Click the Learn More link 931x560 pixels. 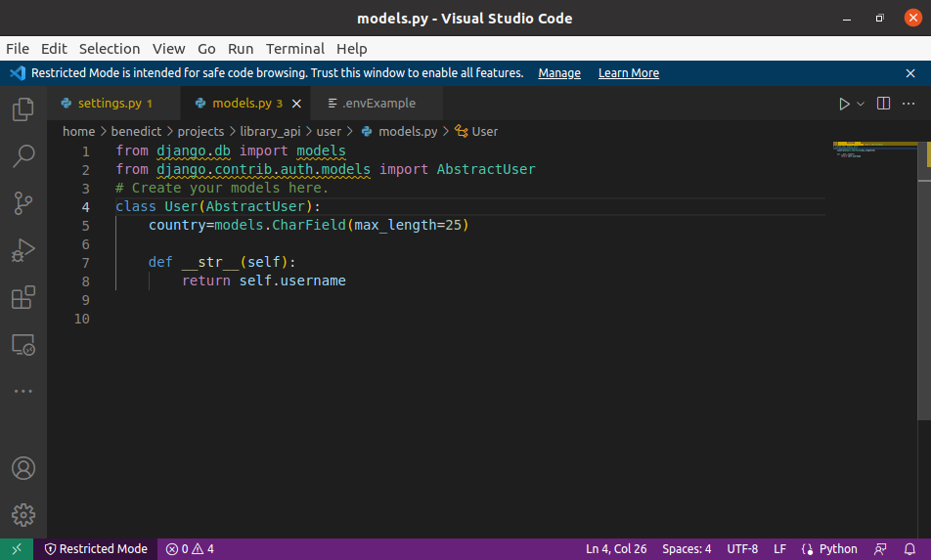click(628, 73)
